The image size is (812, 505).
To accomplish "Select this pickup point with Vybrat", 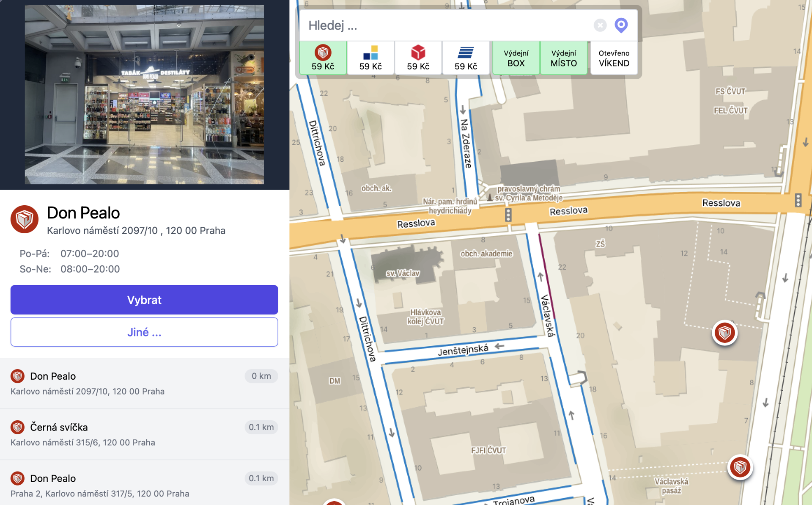I will tap(144, 300).
